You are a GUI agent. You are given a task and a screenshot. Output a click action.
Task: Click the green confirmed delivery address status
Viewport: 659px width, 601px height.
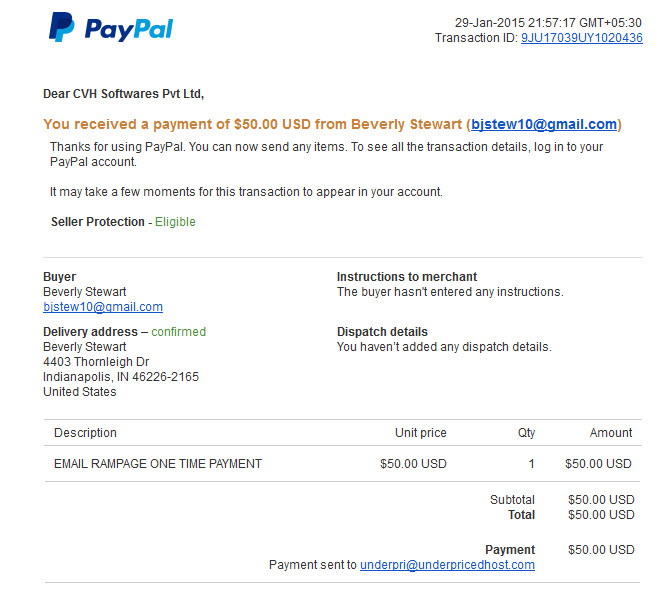coord(179,332)
